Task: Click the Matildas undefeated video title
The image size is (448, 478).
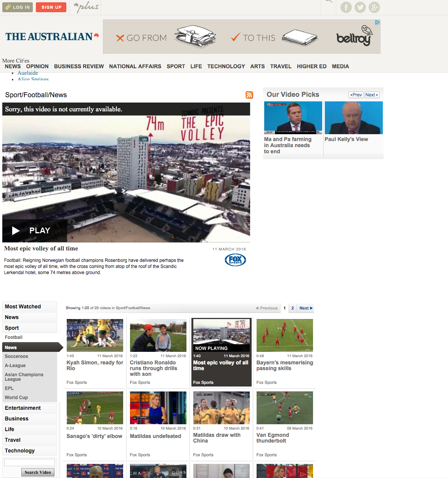Action: (156, 436)
